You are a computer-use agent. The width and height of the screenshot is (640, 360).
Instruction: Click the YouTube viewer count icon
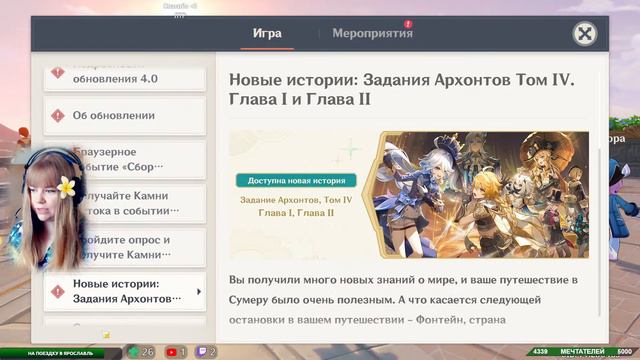pyautogui.click(x=171, y=352)
